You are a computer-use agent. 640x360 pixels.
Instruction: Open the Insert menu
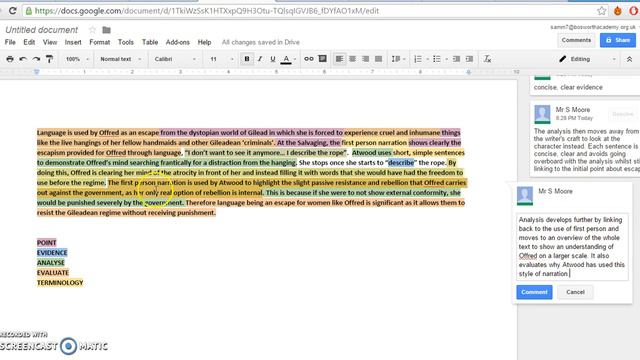[73, 42]
